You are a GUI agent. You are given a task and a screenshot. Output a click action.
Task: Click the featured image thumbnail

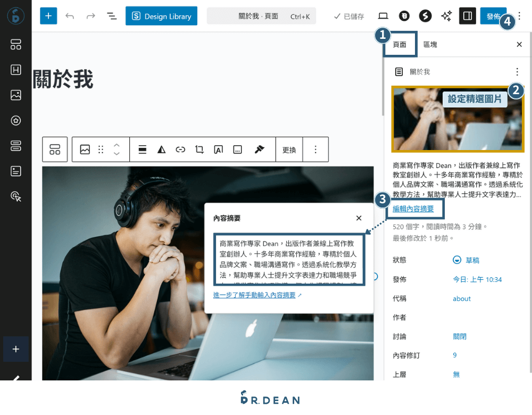(458, 119)
